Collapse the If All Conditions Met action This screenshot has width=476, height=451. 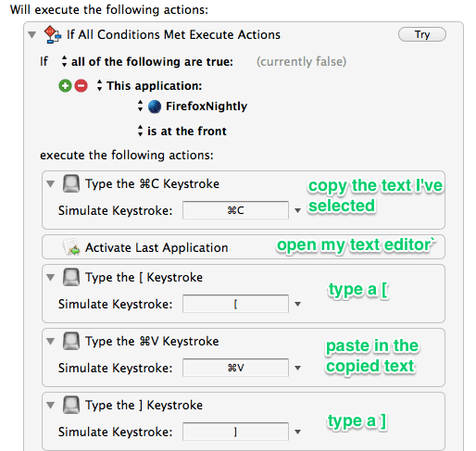(32, 34)
